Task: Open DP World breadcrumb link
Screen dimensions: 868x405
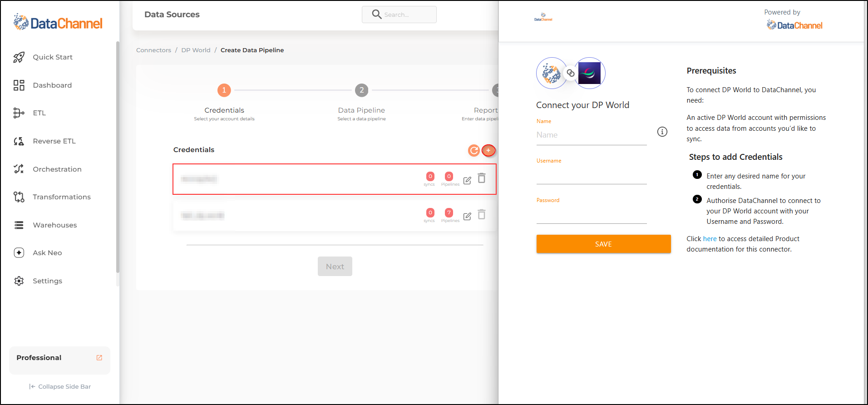Action: click(196, 50)
